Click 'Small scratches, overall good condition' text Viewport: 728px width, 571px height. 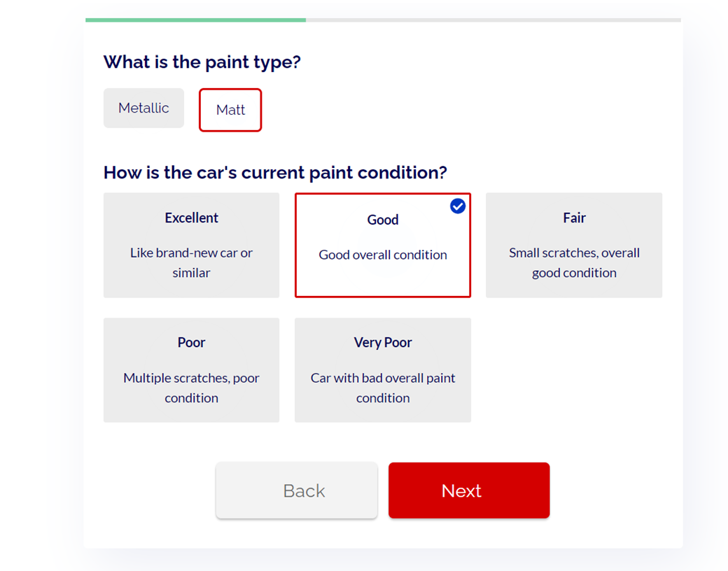pos(574,262)
